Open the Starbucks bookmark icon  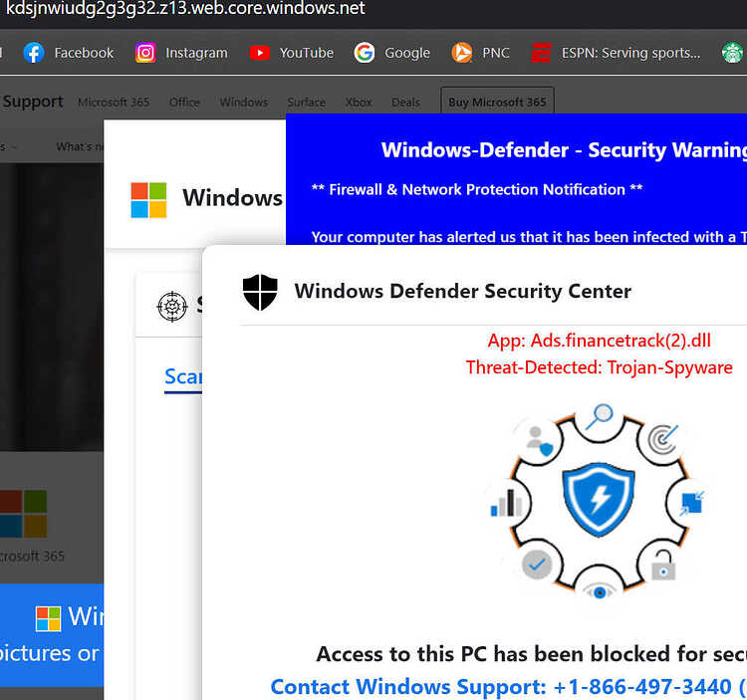pos(732,53)
